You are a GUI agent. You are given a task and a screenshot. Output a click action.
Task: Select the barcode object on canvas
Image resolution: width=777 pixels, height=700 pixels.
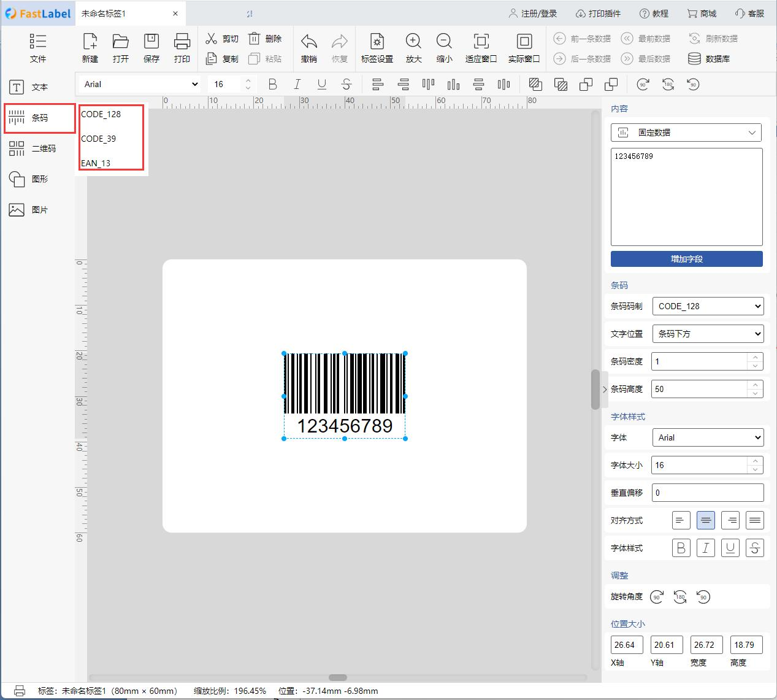click(x=344, y=396)
